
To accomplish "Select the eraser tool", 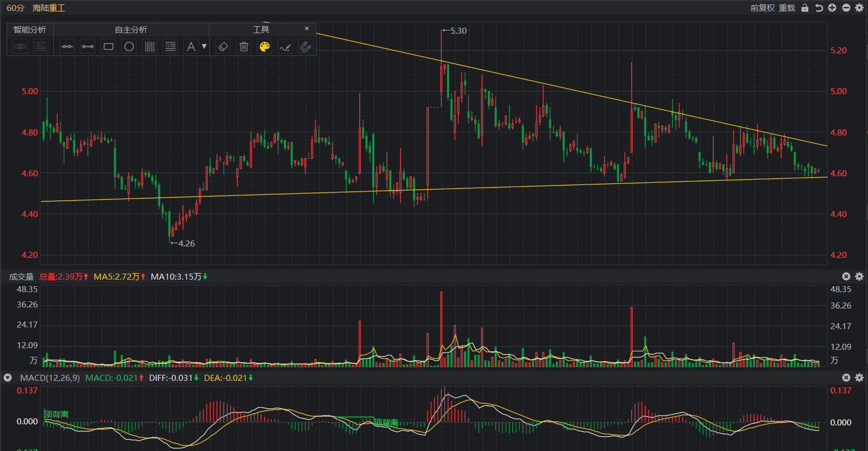I will click(223, 47).
